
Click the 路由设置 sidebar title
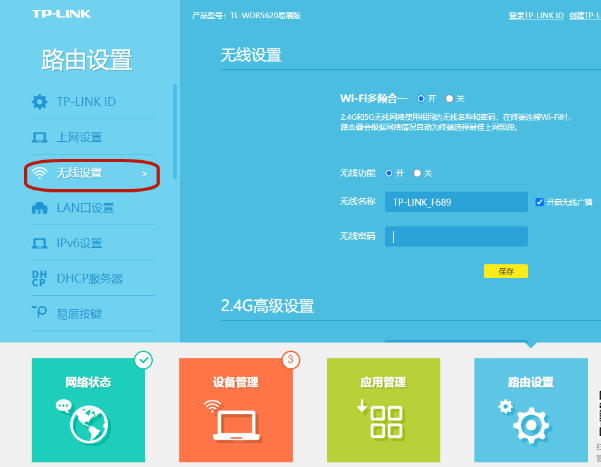tap(87, 59)
